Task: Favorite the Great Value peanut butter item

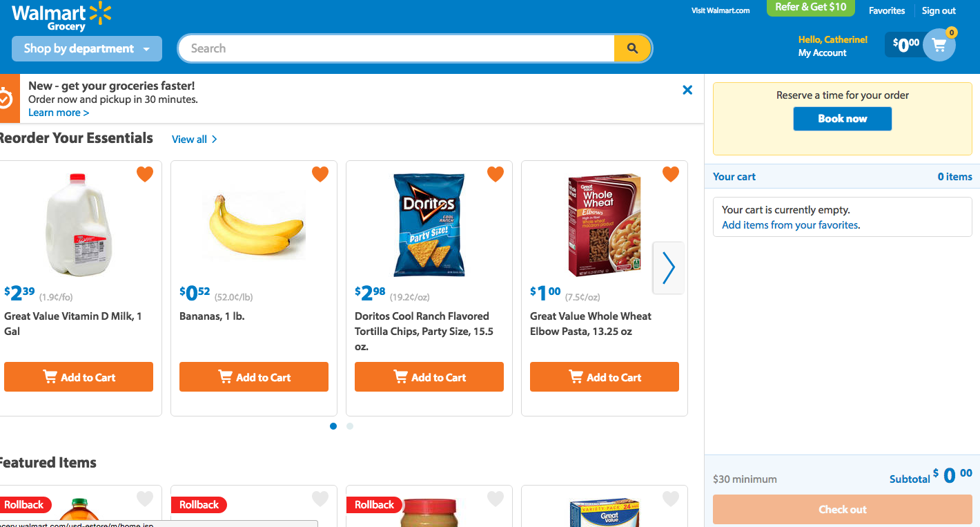Action: pyautogui.click(x=495, y=498)
